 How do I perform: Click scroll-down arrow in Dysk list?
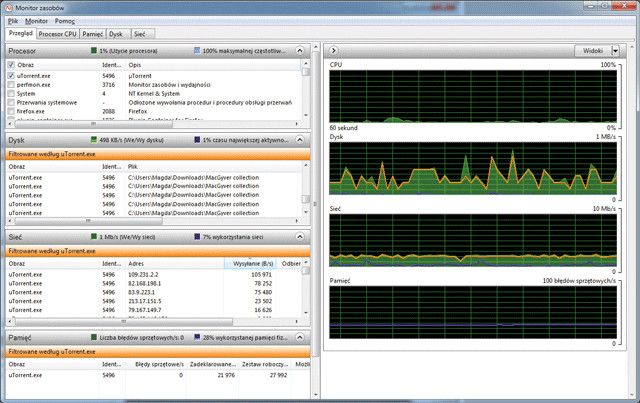pos(306,213)
